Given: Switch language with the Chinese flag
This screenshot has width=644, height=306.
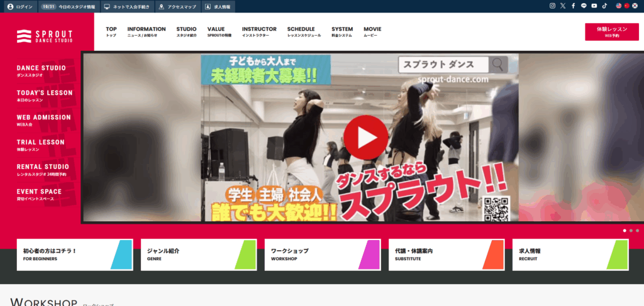Looking at the screenshot, I should click(626, 6).
